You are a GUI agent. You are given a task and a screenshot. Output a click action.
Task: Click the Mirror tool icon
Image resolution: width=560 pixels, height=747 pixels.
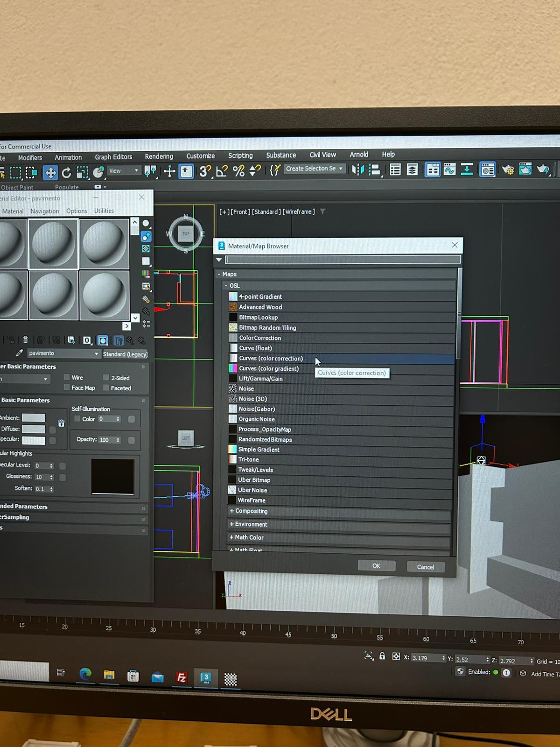[x=358, y=169]
